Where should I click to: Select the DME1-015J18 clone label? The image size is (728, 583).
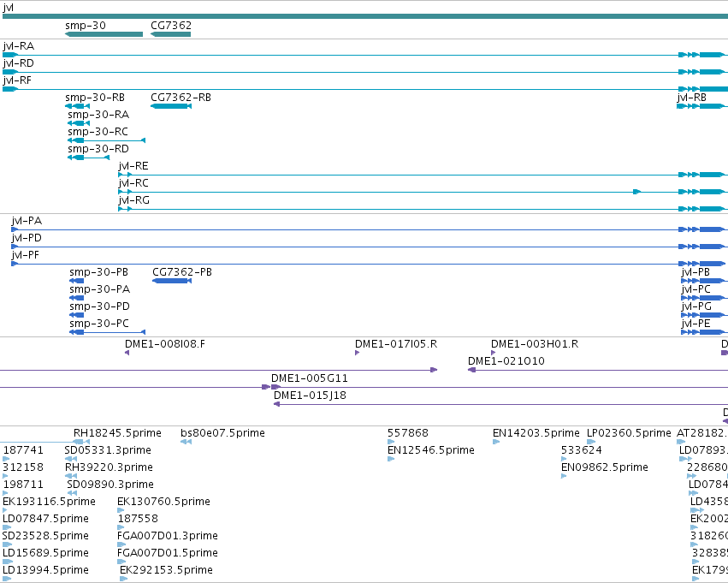pyautogui.click(x=311, y=396)
